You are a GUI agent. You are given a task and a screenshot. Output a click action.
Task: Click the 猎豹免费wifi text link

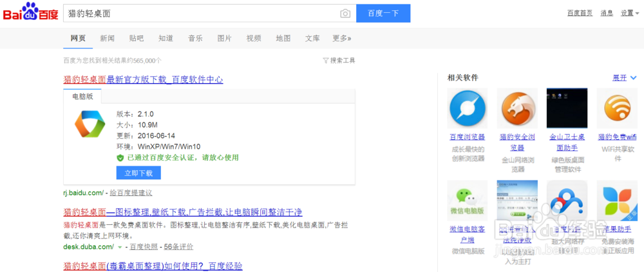click(x=617, y=137)
